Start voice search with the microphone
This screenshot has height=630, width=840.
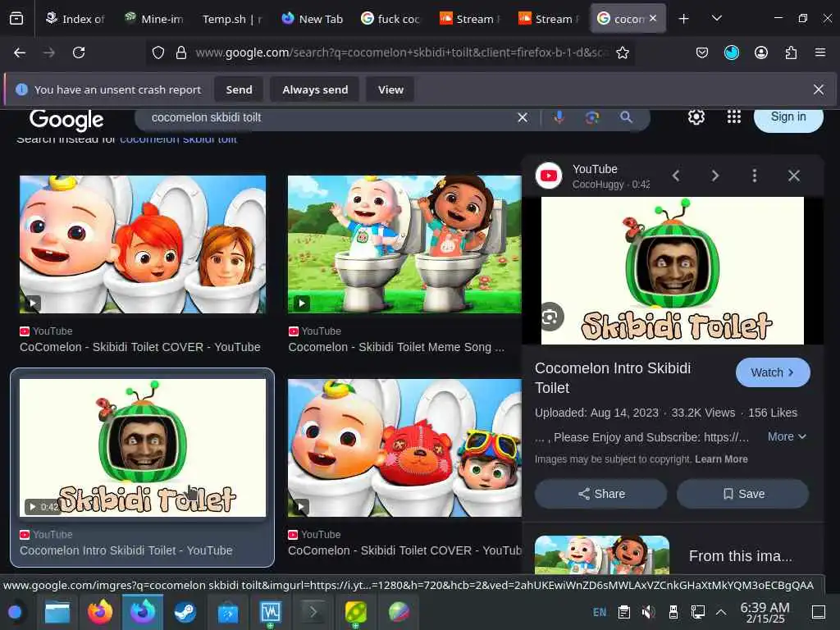[x=559, y=117]
